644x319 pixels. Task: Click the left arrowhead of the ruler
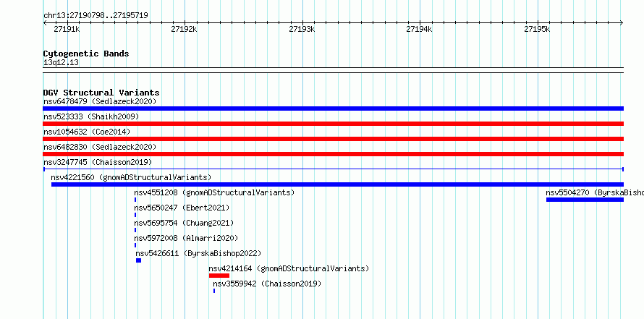pyautogui.click(x=46, y=22)
